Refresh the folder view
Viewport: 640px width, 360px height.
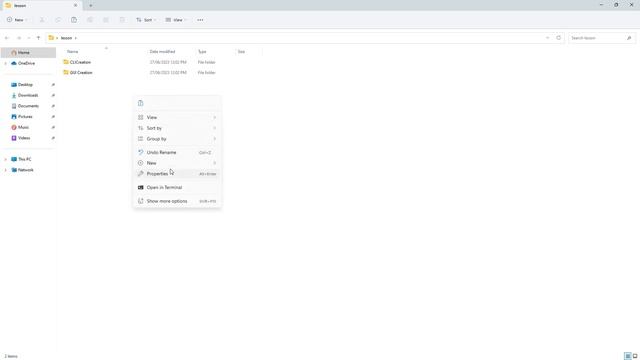coord(559,38)
